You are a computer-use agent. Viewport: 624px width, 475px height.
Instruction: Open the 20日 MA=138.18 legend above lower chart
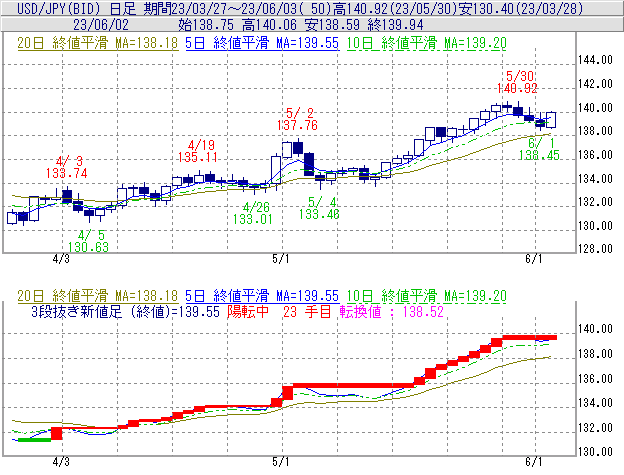click(x=98, y=296)
